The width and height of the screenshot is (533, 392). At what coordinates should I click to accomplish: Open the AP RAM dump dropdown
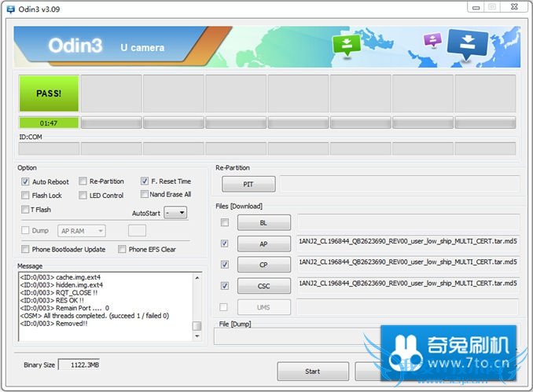pos(82,231)
